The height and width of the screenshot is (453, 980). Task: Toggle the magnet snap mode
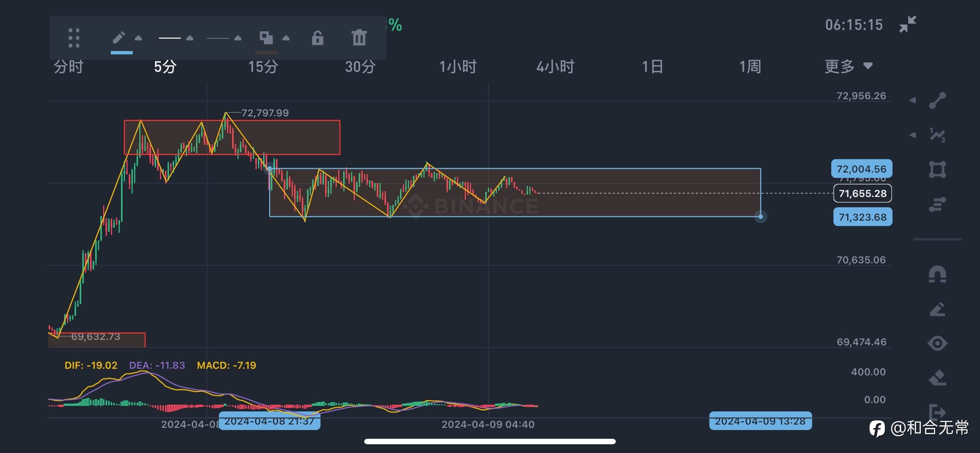tap(937, 274)
